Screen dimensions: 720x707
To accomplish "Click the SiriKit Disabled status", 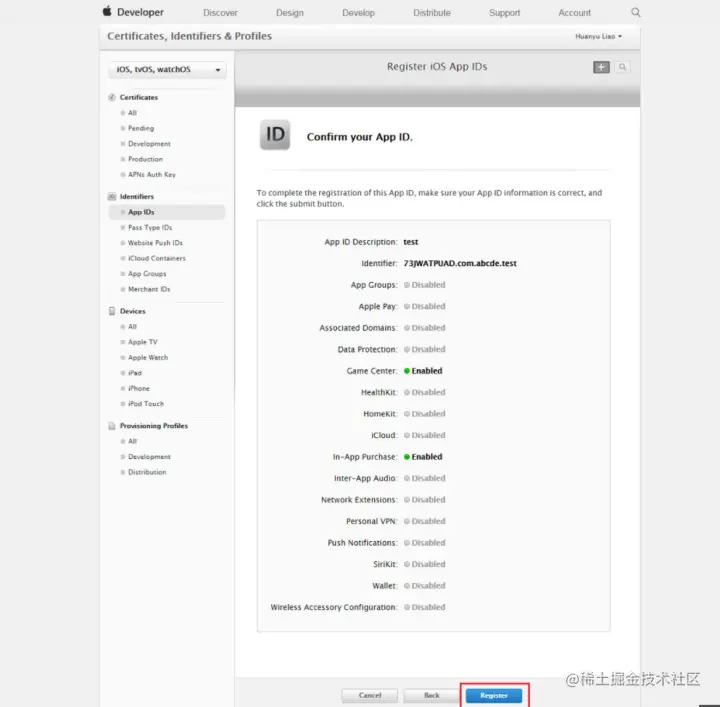I will pyautogui.click(x=424, y=564).
